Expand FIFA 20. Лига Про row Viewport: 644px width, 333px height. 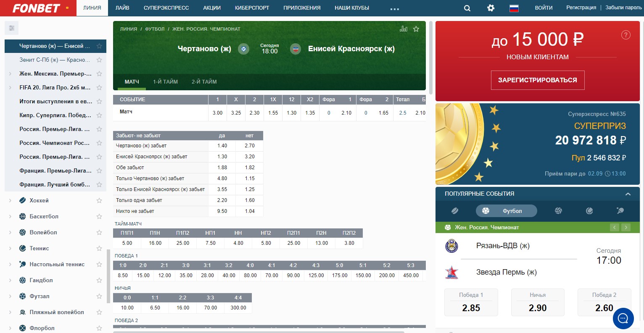click(x=10, y=88)
